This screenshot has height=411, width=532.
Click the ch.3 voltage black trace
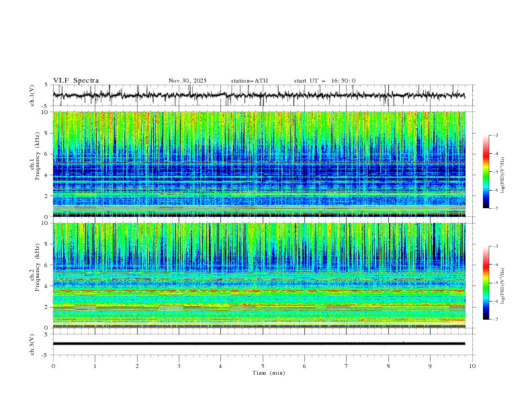tap(259, 344)
